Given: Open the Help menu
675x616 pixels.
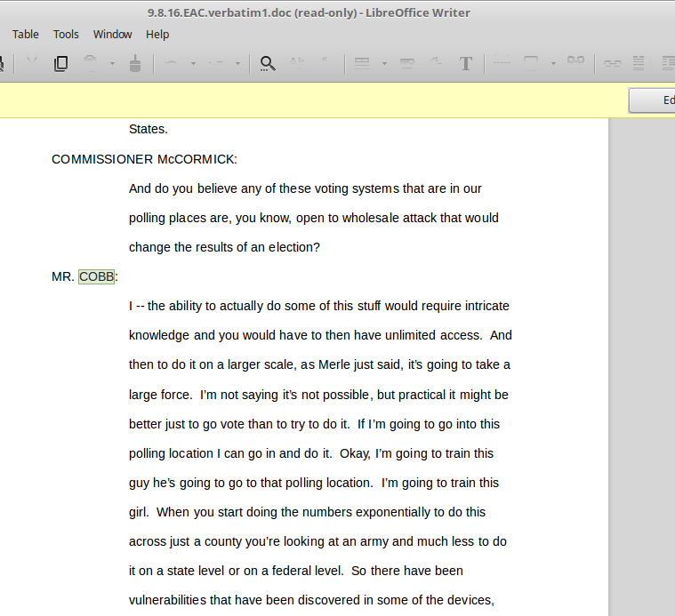Looking at the screenshot, I should (157, 35).
